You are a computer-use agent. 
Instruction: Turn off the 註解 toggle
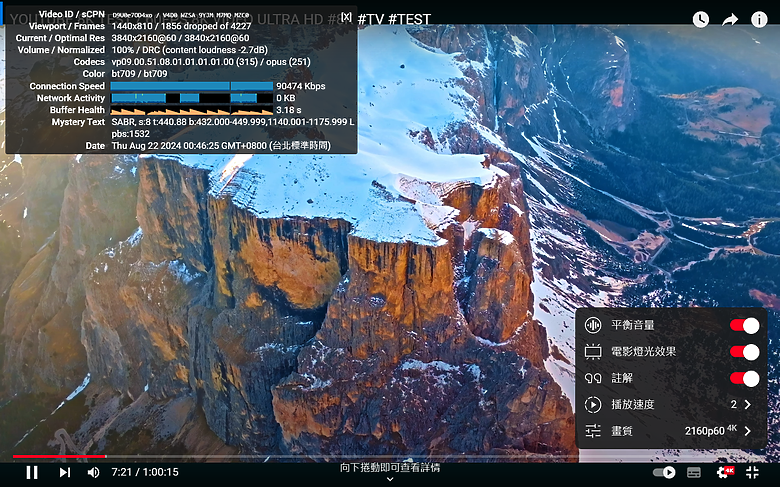[744, 378]
